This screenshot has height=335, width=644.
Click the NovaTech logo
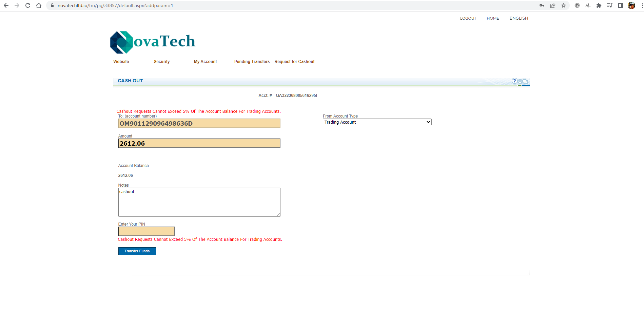click(153, 42)
